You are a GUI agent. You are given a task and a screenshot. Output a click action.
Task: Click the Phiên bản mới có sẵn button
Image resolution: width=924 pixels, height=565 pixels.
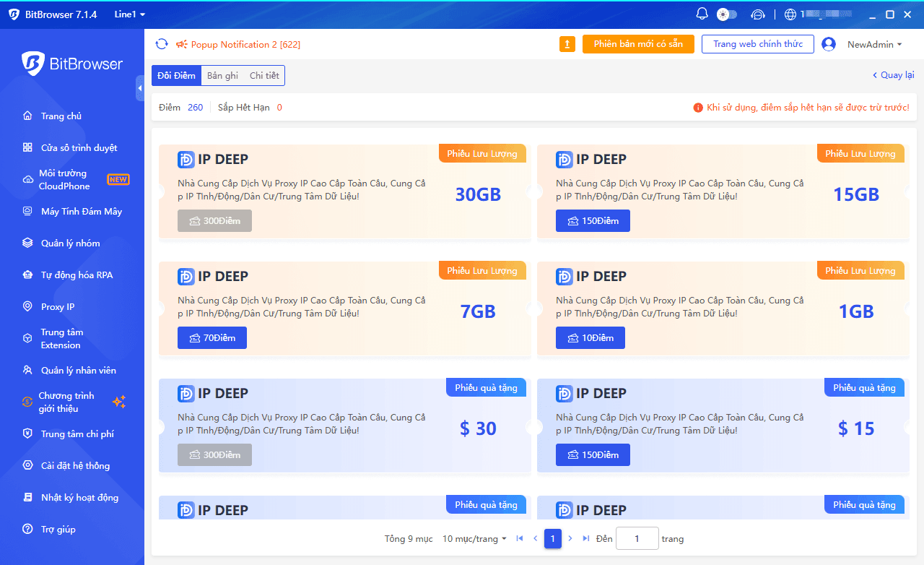[x=638, y=44]
